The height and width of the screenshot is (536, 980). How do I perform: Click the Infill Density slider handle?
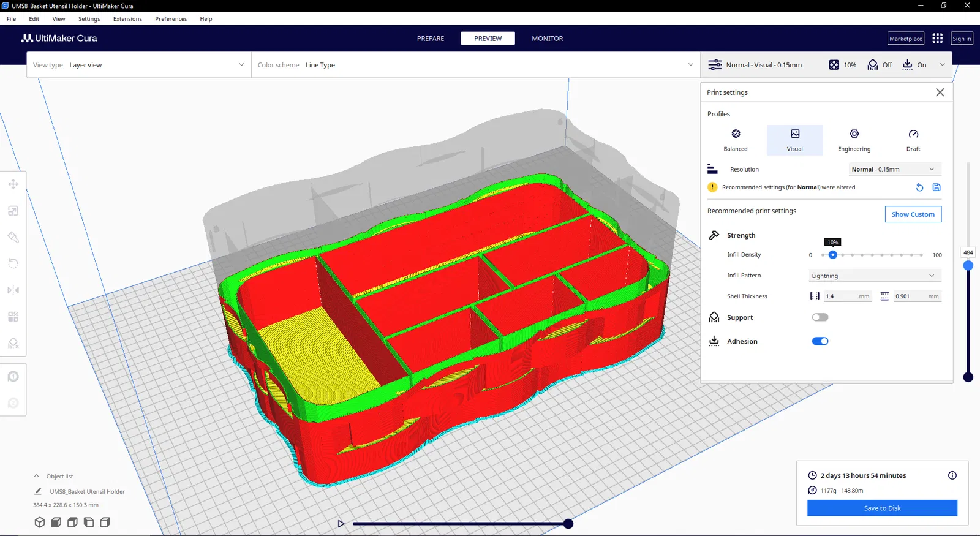pos(832,255)
